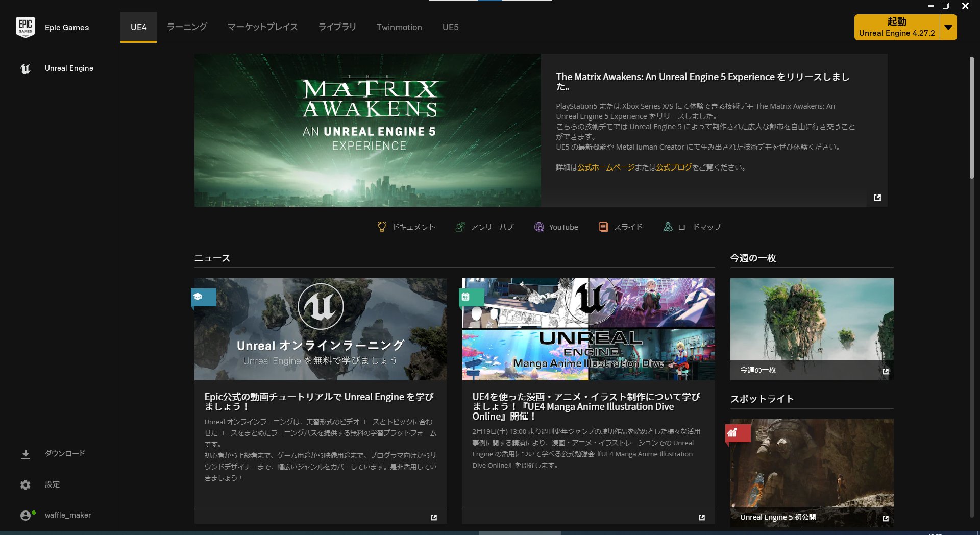
Task: Click the スライド slides icon
Action: (x=603, y=227)
